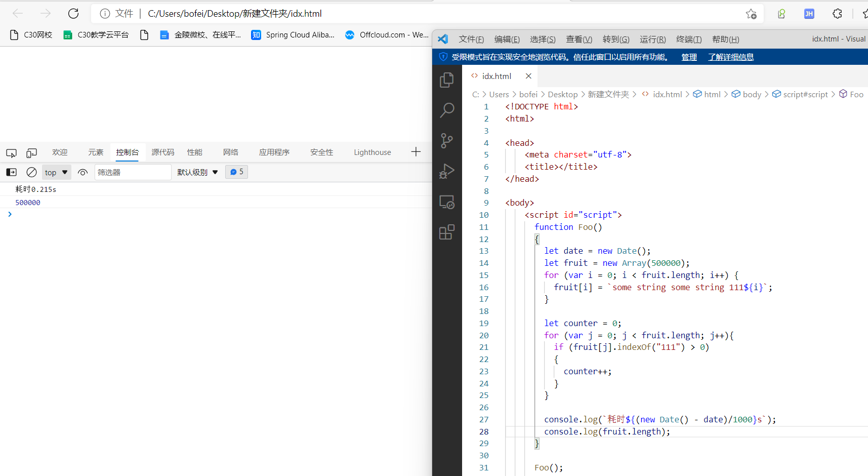The image size is (868, 476).
Task: Open the 'top' frame context dropdown
Action: [x=56, y=172]
